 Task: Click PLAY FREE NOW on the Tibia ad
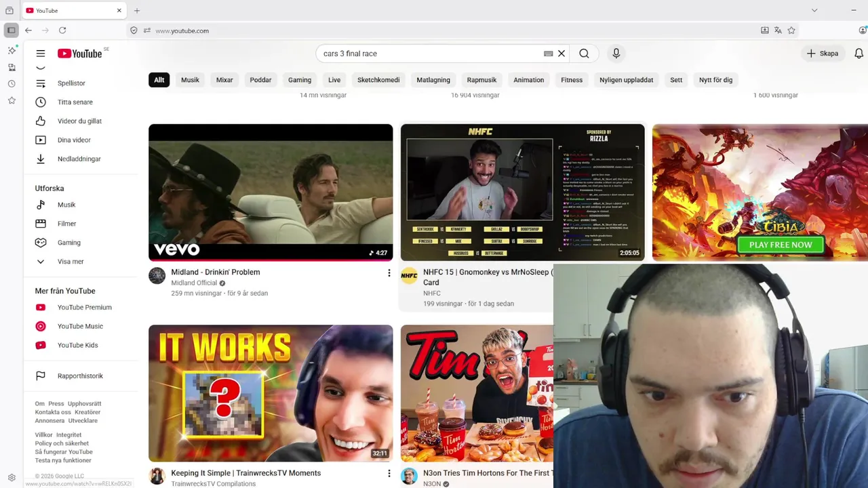(x=781, y=245)
